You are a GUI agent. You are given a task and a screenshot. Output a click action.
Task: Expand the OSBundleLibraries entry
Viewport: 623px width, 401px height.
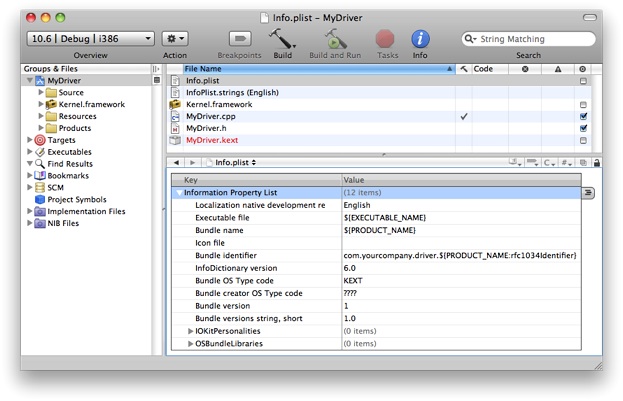pyautogui.click(x=191, y=343)
